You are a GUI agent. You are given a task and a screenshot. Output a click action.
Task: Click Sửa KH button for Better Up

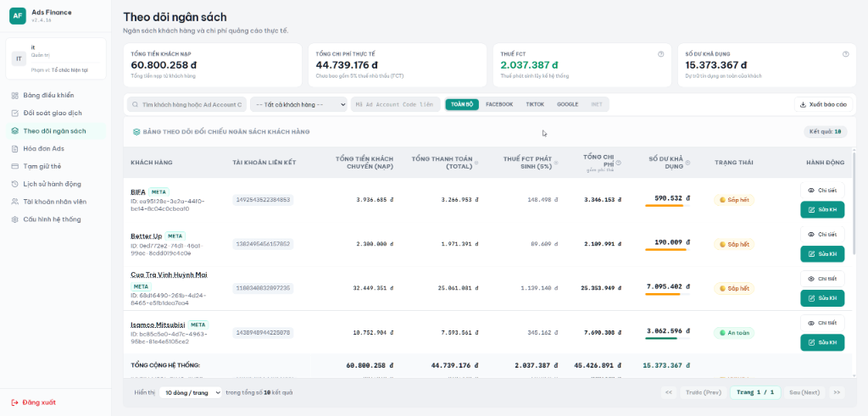822,254
